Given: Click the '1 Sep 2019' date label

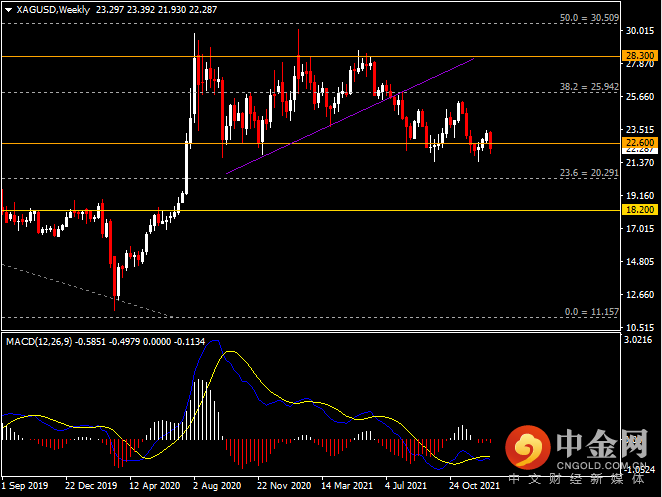Looking at the screenshot, I should point(25,486).
